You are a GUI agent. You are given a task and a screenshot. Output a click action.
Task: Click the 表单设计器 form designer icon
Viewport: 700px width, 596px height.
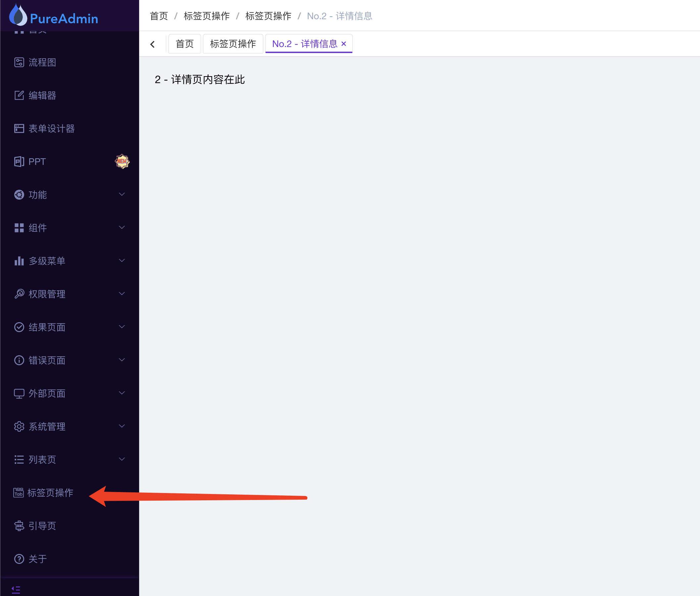(x=19, y=128)
